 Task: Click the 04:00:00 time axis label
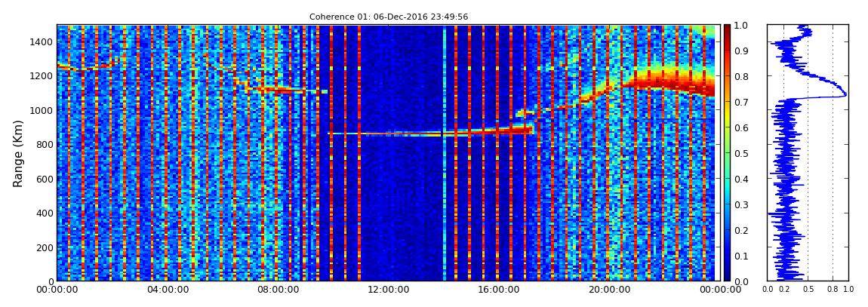166,290
